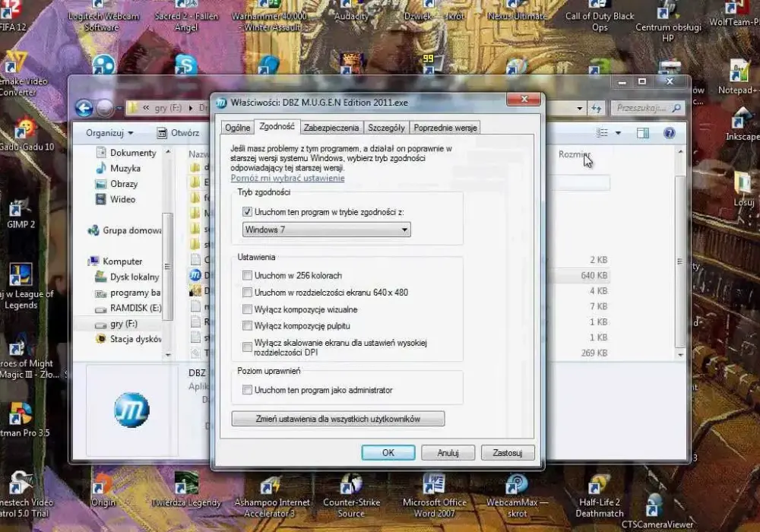Expand the Organizuj menu
The image size is (760, 532).
[x=109, y=133]
